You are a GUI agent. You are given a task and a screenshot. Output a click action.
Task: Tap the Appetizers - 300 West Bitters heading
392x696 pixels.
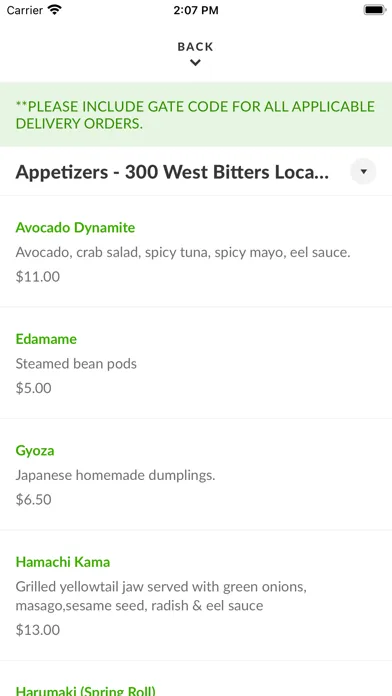(x=172, y=172)
